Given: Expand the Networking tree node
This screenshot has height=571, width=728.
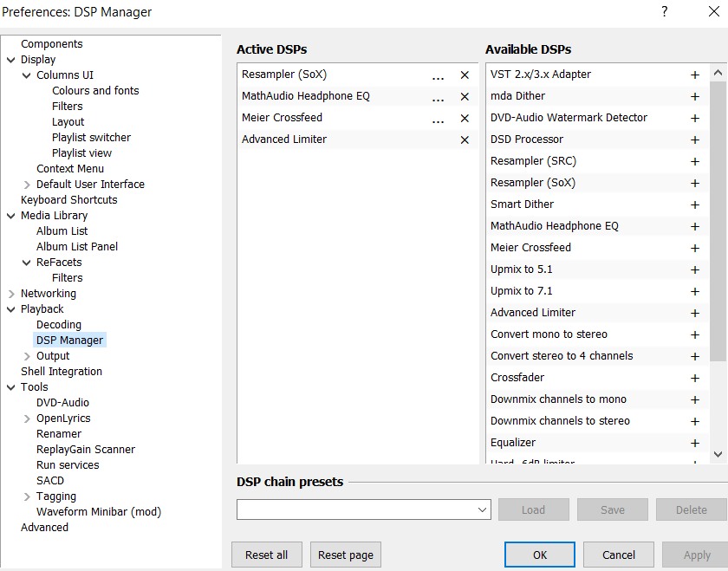Looking at the screenshot, I should click(x=11, y=294).
